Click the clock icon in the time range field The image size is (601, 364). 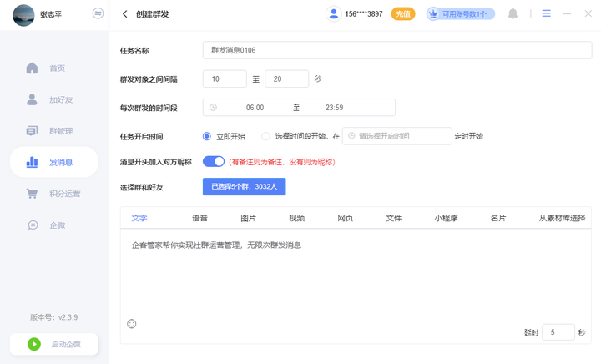click(213, 108)
